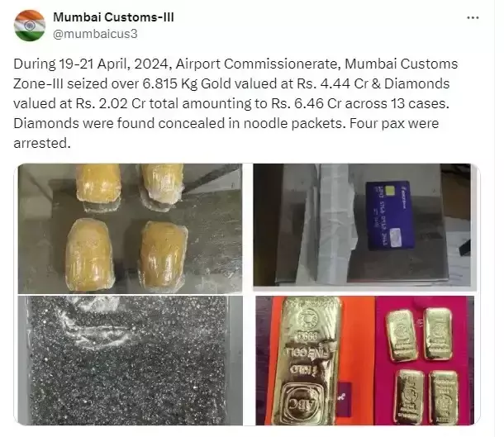Screen dimensions: 504x437
Task: Click the lower-right yellow wax capsule
Action: (163, 254)
